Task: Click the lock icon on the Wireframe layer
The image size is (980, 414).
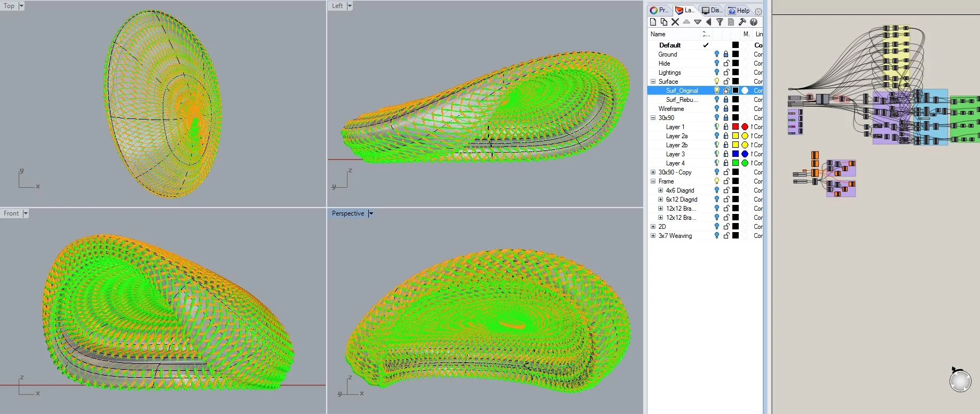Action: point(726,109)
